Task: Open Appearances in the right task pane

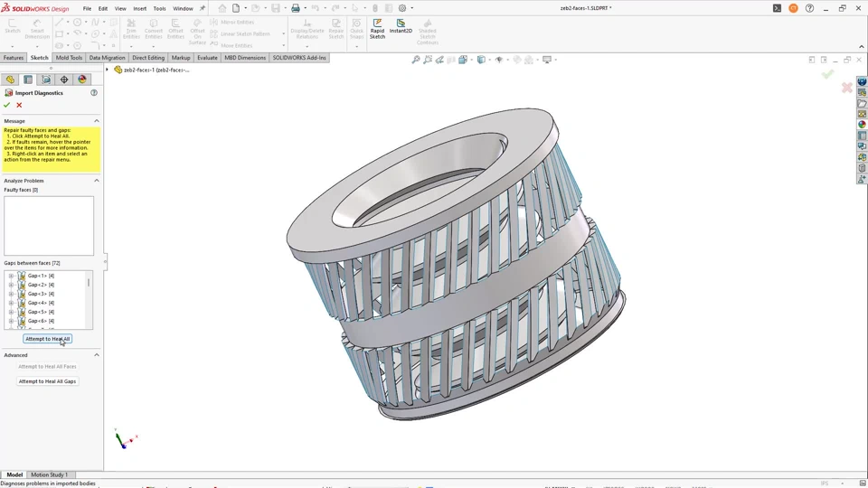Action: pos(862,125)
